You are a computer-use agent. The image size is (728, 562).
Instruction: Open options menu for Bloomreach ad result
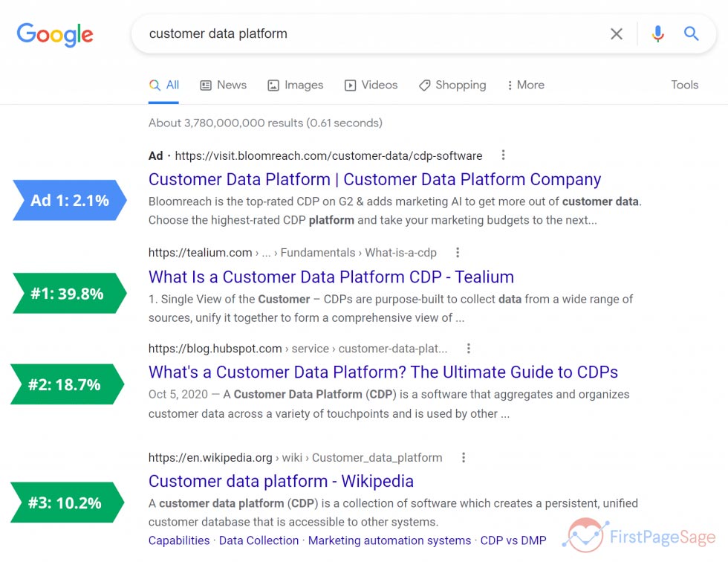(503, 155)
